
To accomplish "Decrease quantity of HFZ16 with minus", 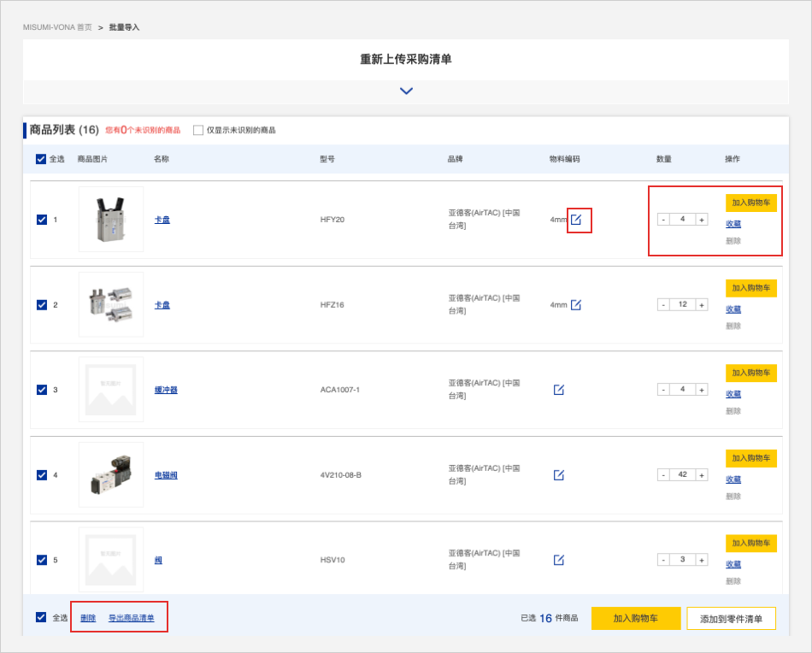I will [663, 305].
